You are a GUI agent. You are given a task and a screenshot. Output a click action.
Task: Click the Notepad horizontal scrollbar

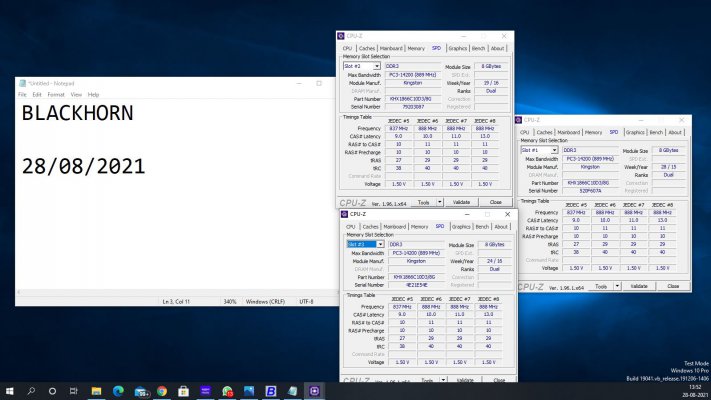175,293
